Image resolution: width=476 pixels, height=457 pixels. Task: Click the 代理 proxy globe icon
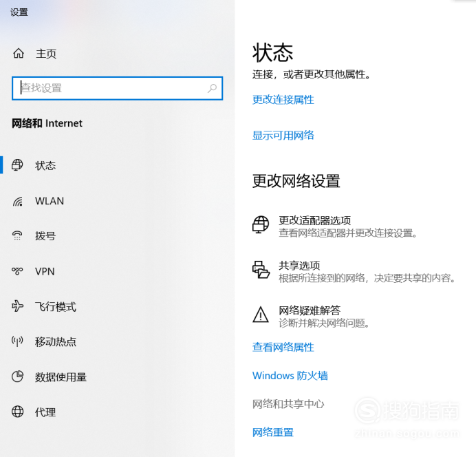[17, 412]
